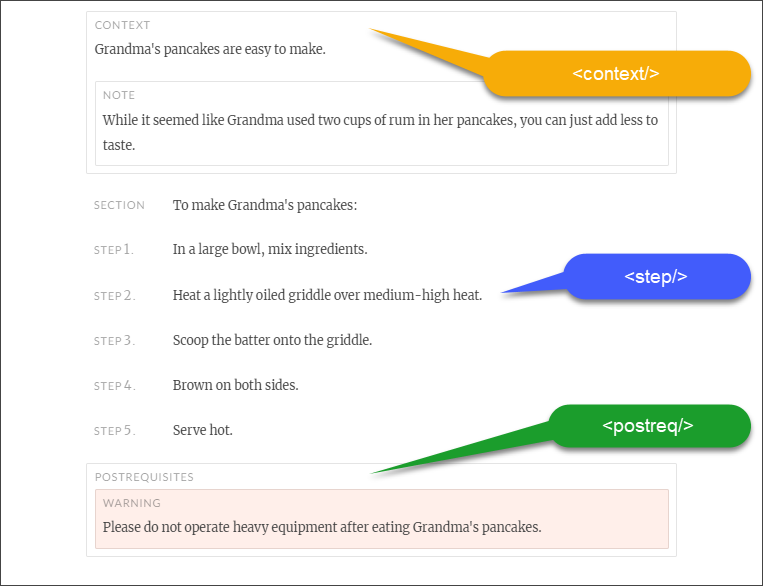
Task: Select the POSTREQUISITES section label
Action: [x=144, y=477]
